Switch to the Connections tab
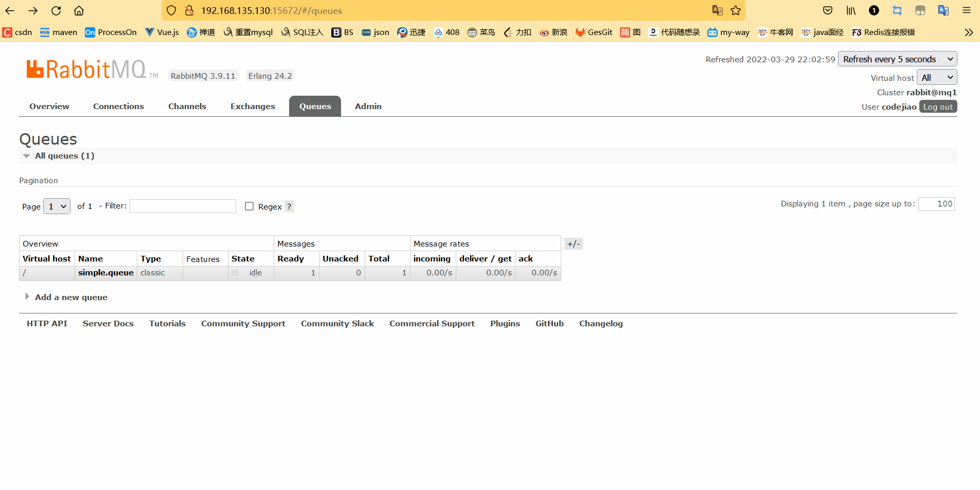Screen dimensions: 980x490 [118, 107]
